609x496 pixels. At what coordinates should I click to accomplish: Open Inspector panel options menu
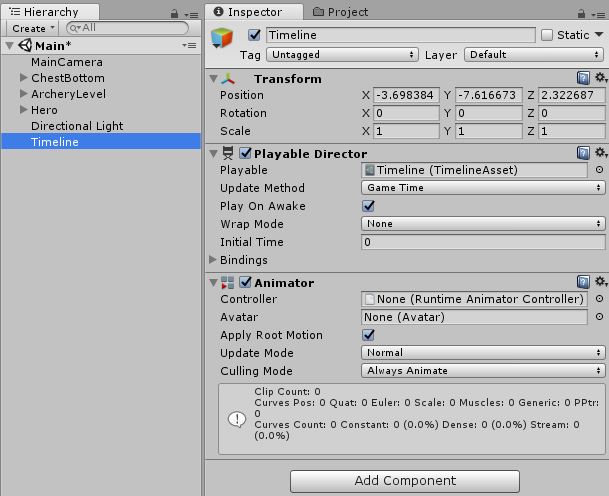click(x=598, y=15)
